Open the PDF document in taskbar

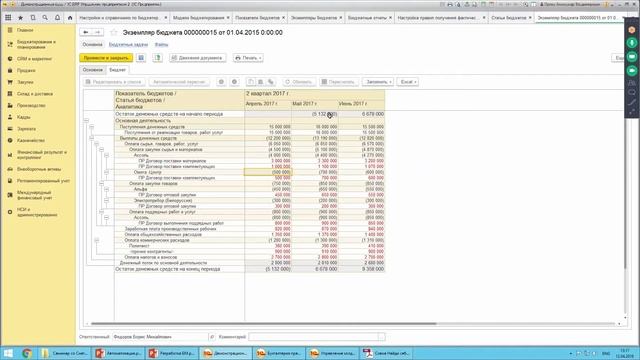coord(385,353)
